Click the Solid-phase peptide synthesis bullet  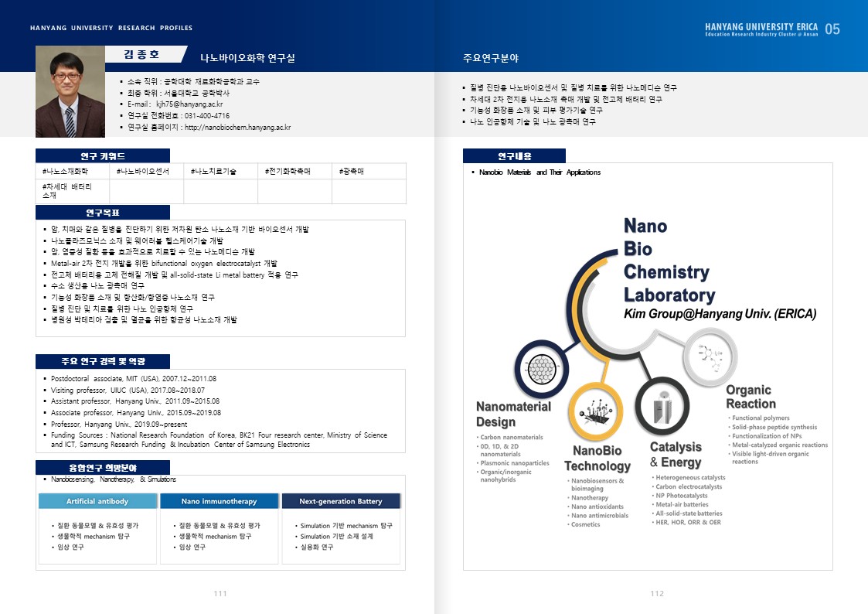coord(774,427)
